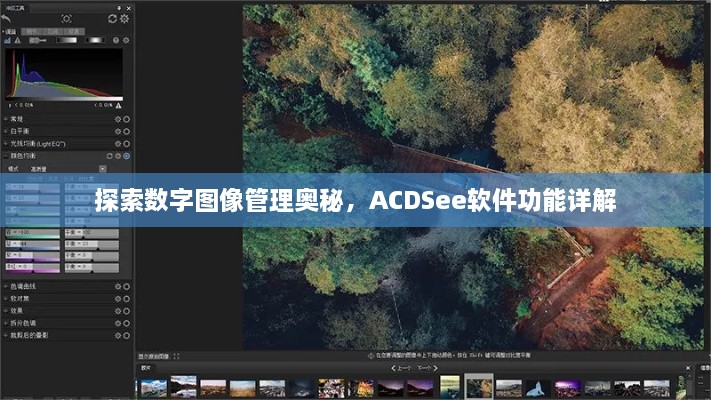Open gear icon beside the help icon
This screenshot has height=400, width=711.
[126, 40]
